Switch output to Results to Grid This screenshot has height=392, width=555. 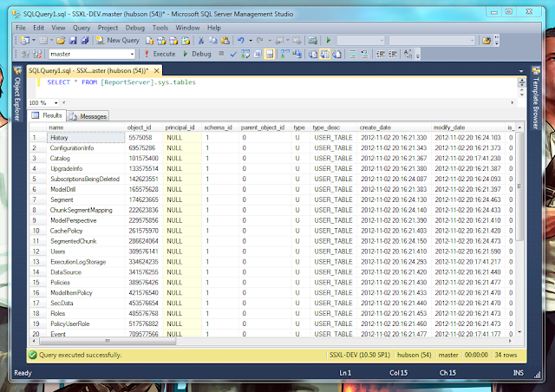(324, 54)
